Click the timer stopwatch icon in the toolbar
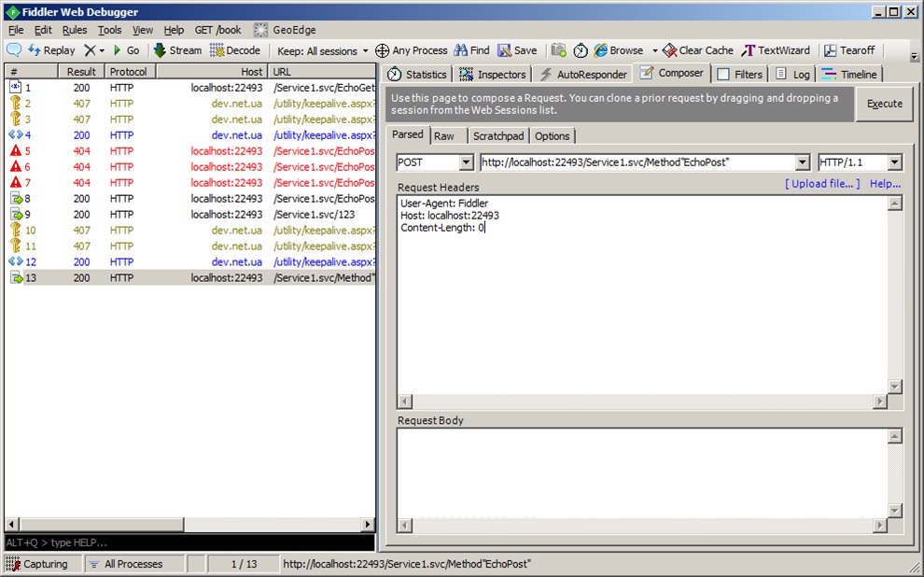Image resolution: width=924 pixels, height=577 pixels. tap(581, 50)
